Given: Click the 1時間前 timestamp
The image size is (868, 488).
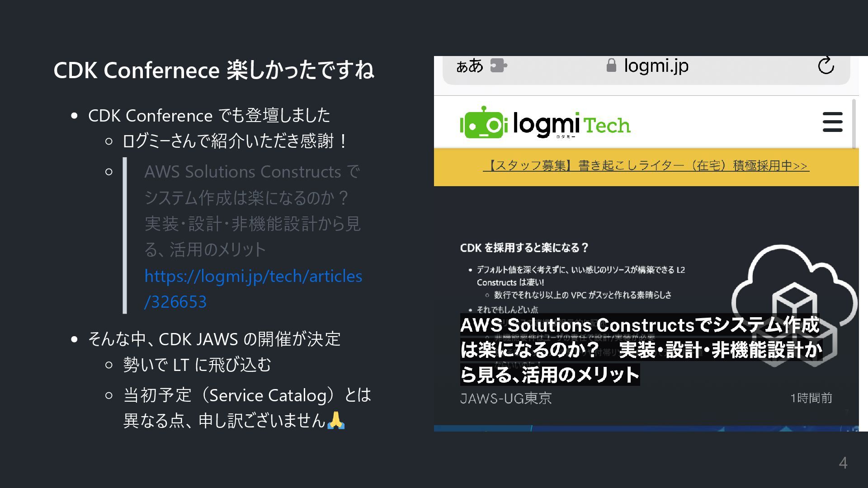Looking at the screenshot, I should (x=811, y=398).
